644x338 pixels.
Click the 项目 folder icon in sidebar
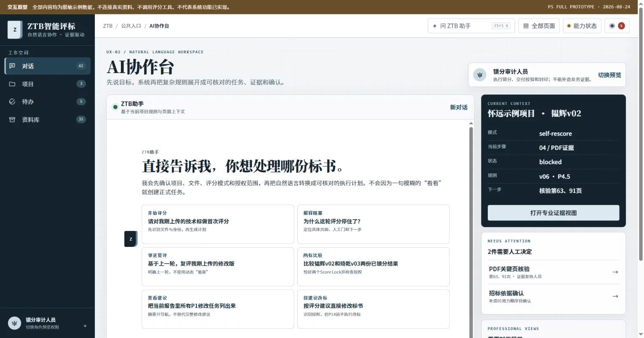point(12,84)
